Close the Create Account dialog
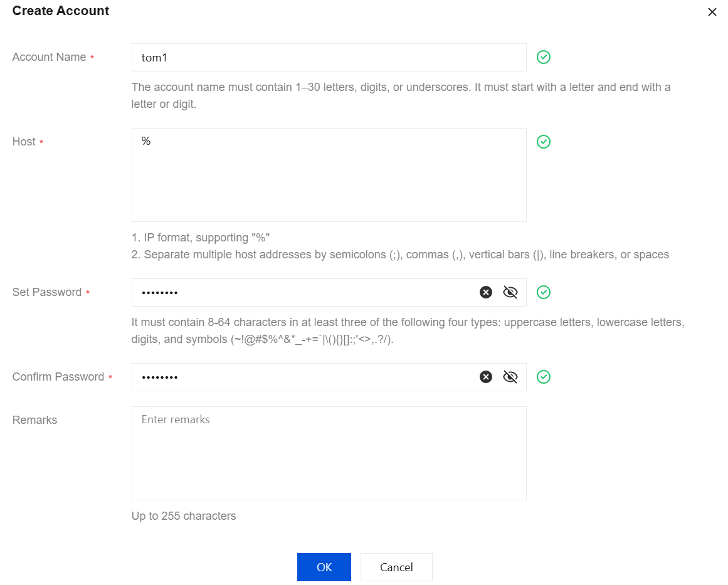Image resolution: width=728 pixels, height=585 pixels. pos(712,12)
